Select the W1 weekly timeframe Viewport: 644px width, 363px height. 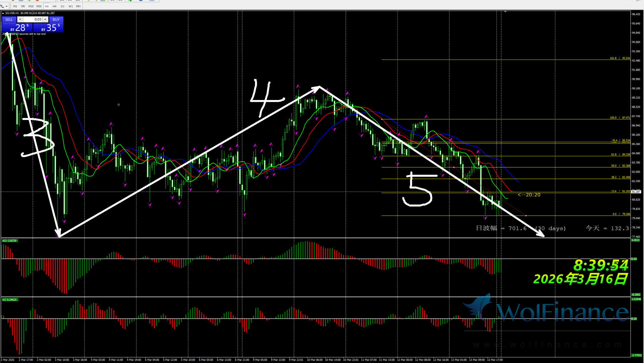[70, 6]
